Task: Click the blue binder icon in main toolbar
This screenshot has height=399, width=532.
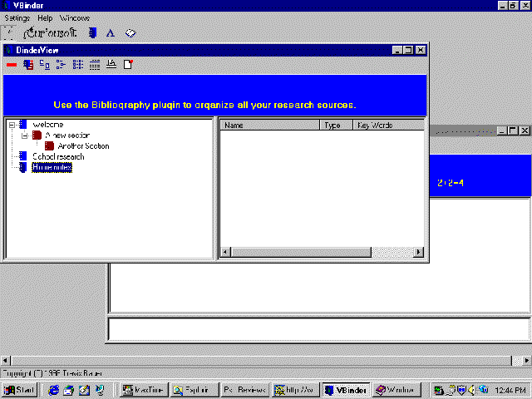Action: click(x=92, y=33)
